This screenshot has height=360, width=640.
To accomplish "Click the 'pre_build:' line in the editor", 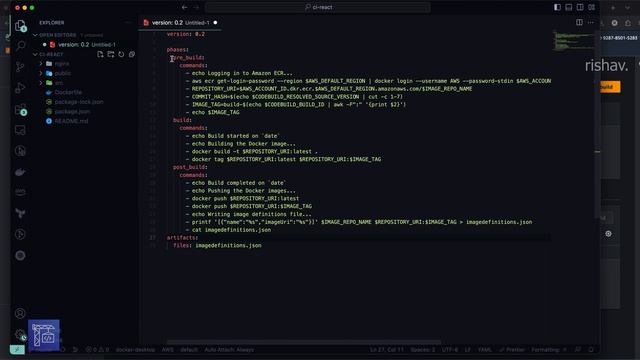I will pos(189,58).
